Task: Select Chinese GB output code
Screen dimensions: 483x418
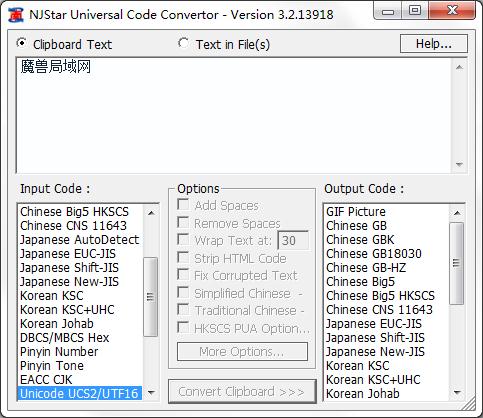Action: tap(387, 226)
